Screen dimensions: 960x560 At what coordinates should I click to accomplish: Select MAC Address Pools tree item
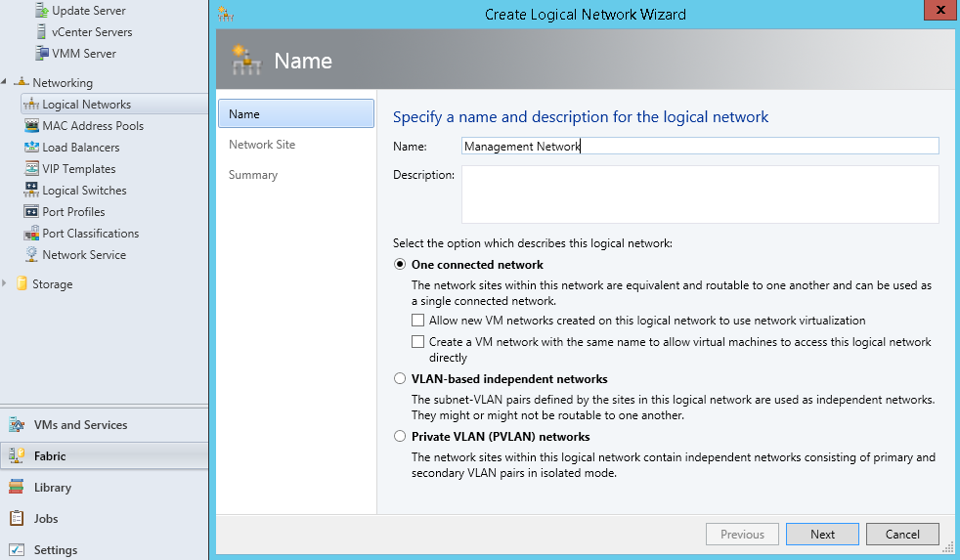(93, 125)
